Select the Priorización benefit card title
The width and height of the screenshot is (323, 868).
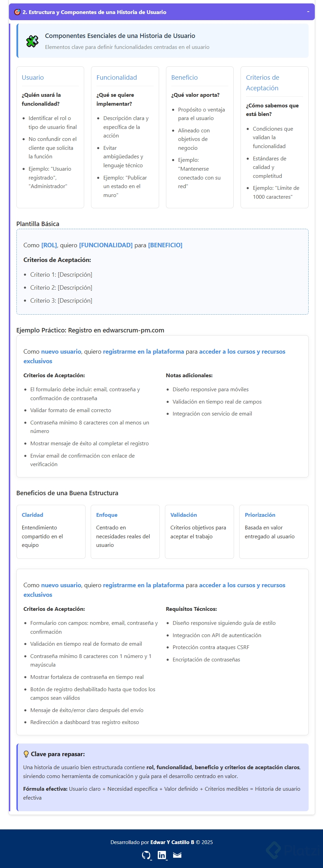click(260, 515)
